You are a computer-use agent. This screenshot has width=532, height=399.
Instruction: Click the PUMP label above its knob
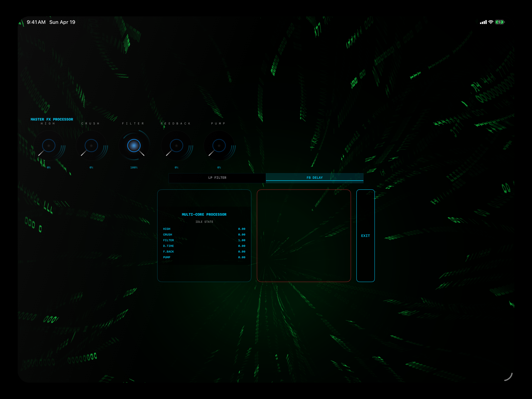coord(218,124)
